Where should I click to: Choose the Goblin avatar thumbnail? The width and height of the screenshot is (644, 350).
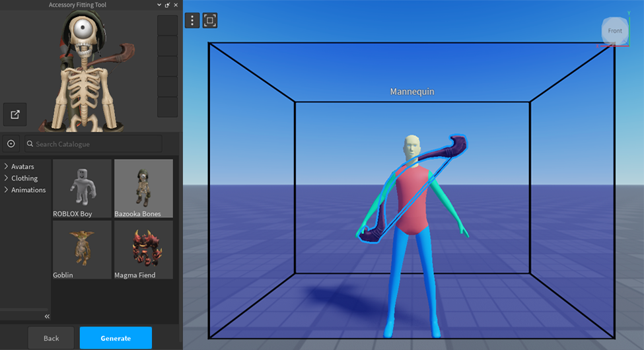pyautogui.click(x=82, y=249)
